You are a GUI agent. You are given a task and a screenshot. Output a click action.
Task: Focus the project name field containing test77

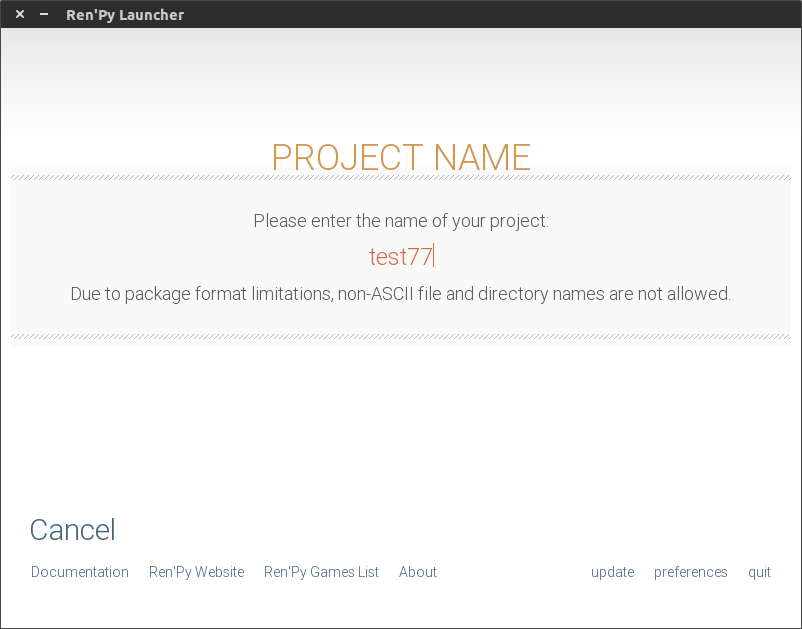[x=400, y=257]
